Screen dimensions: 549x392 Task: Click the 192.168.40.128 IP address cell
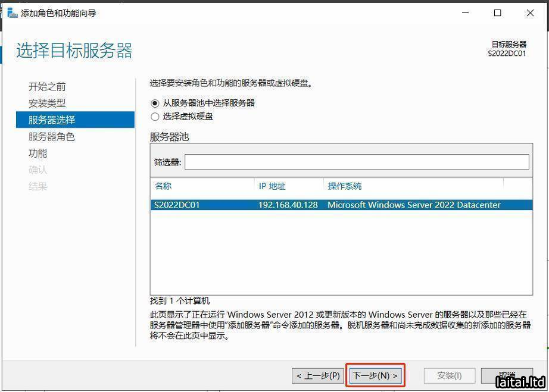288,205
